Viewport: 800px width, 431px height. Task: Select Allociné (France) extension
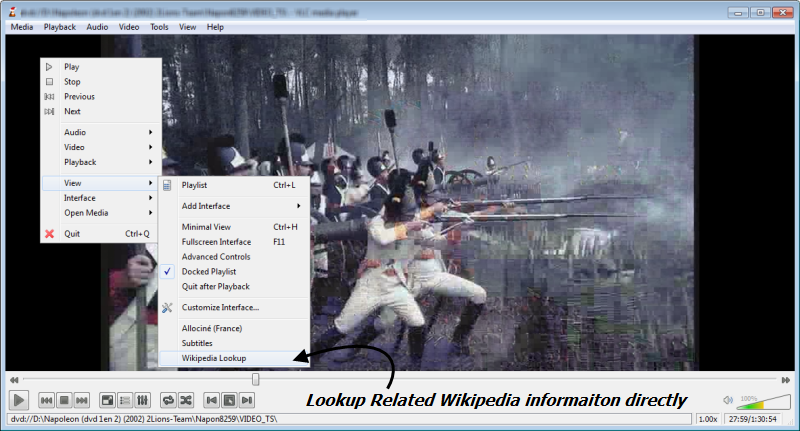[x=234, y=328]
